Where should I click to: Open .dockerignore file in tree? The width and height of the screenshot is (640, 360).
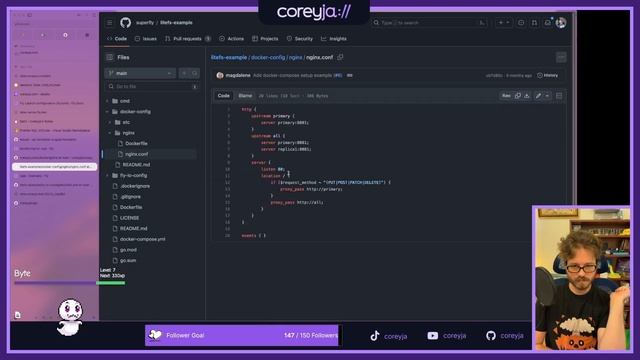pos(135,186)
